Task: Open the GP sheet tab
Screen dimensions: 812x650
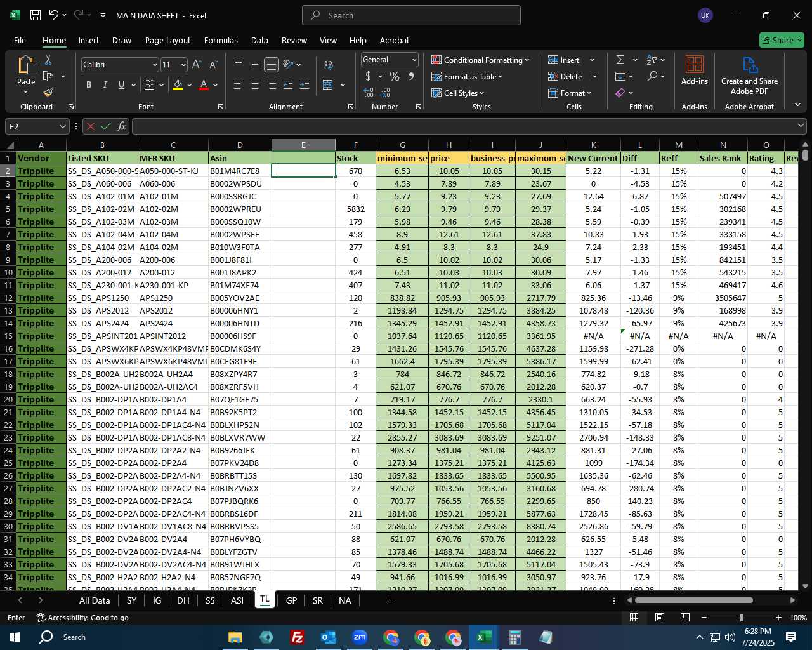Action: click(x=291, y=600)
